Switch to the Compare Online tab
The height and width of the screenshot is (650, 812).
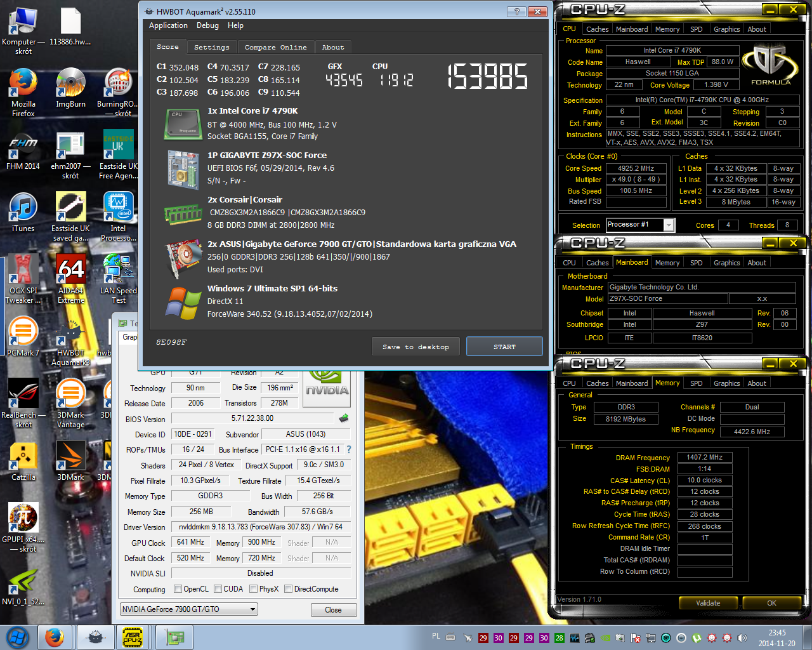pyautogui.click(x=276, y=48)
